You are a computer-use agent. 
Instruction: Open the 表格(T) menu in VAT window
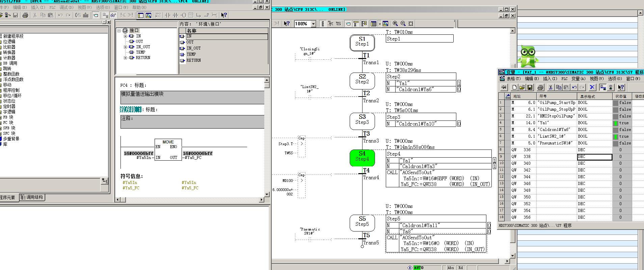click(513, 79)
